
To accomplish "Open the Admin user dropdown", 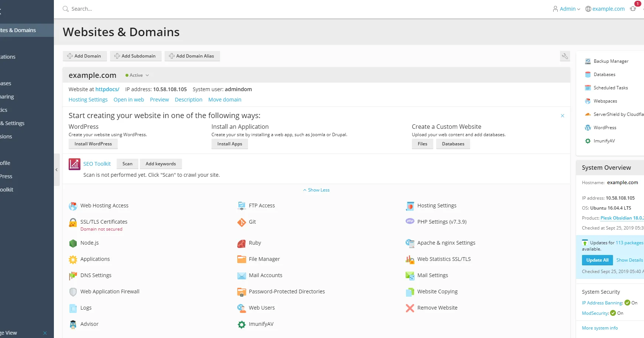I will (566, 9).
